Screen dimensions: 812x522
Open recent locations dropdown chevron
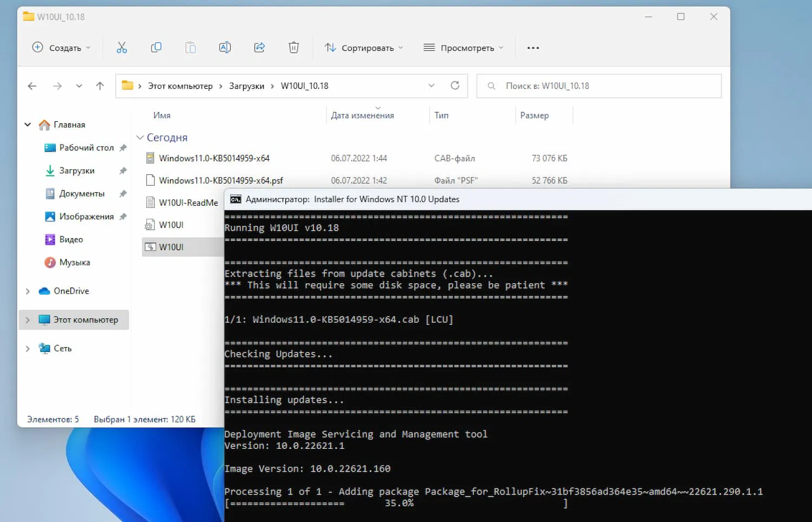coord(79,86)
